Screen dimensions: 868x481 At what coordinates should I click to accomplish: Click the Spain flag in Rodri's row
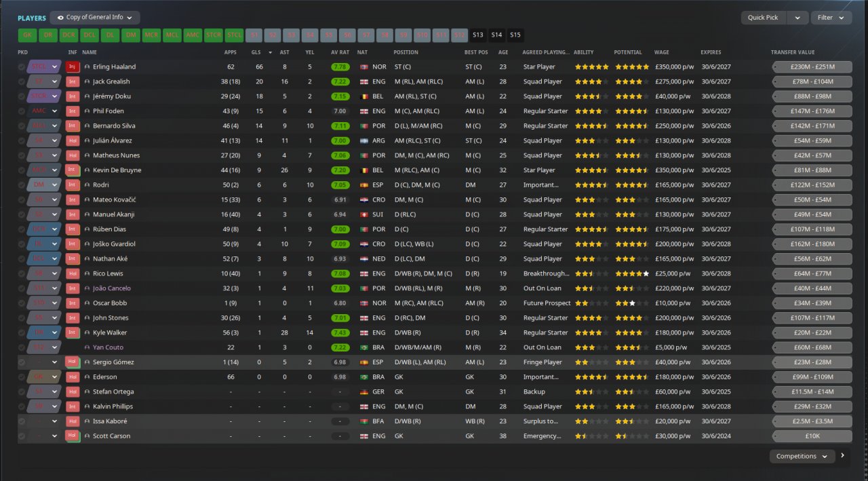tap(363, 185)
